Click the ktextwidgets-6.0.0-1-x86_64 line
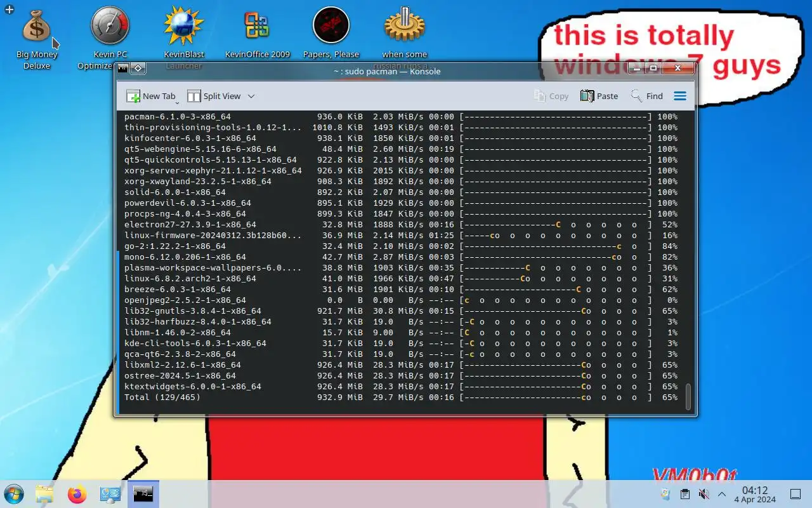The width and height of the screenshot is (812, 508). (x=401, y=387)
